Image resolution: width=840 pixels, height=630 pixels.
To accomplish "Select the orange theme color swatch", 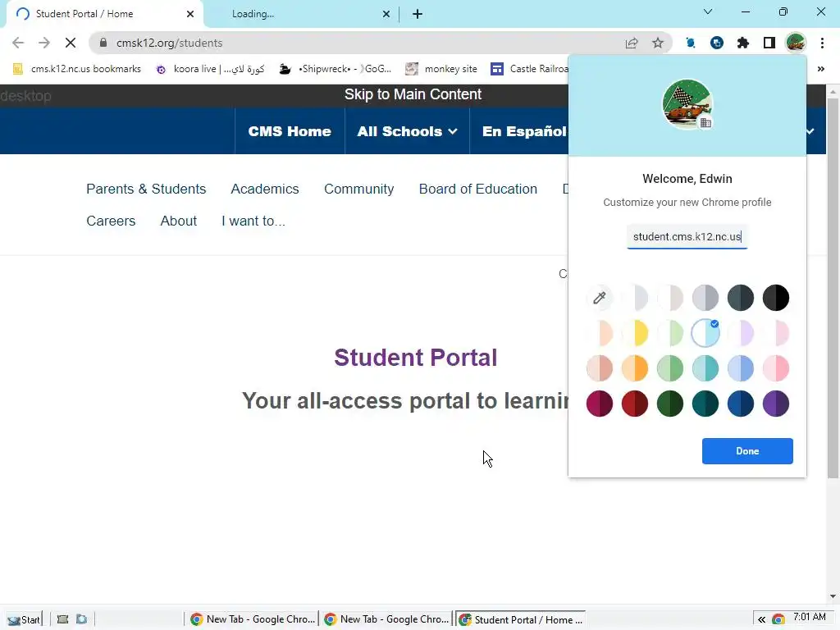I will (635, 368).
